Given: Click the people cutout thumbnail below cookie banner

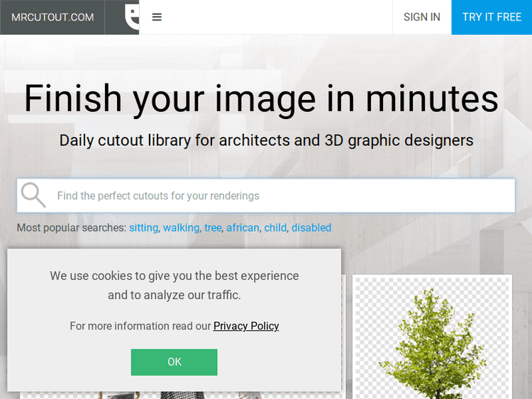Looking at the screenshot, I should coord(182,394).
